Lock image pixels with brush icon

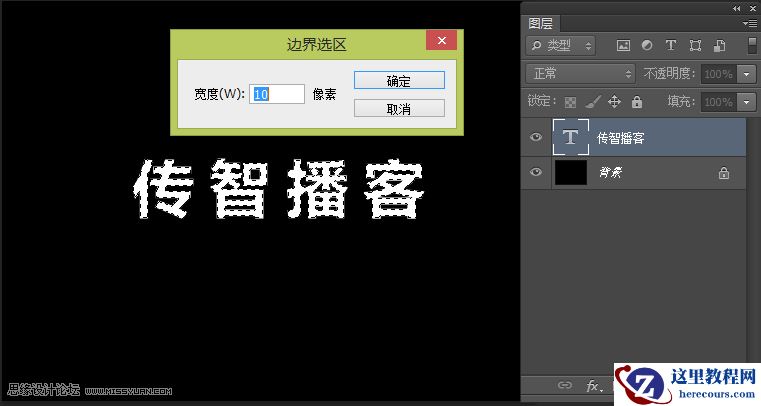point(593,101)
